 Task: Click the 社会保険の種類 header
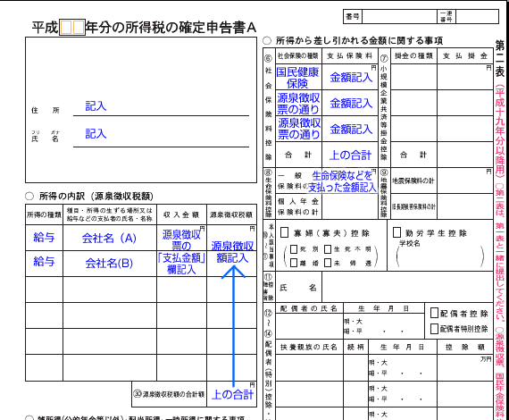[x=297, y=56]
